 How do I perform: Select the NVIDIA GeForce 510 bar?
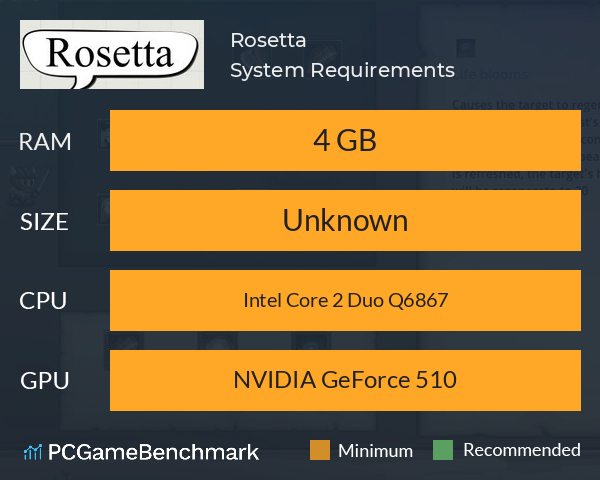click(345, 380)
